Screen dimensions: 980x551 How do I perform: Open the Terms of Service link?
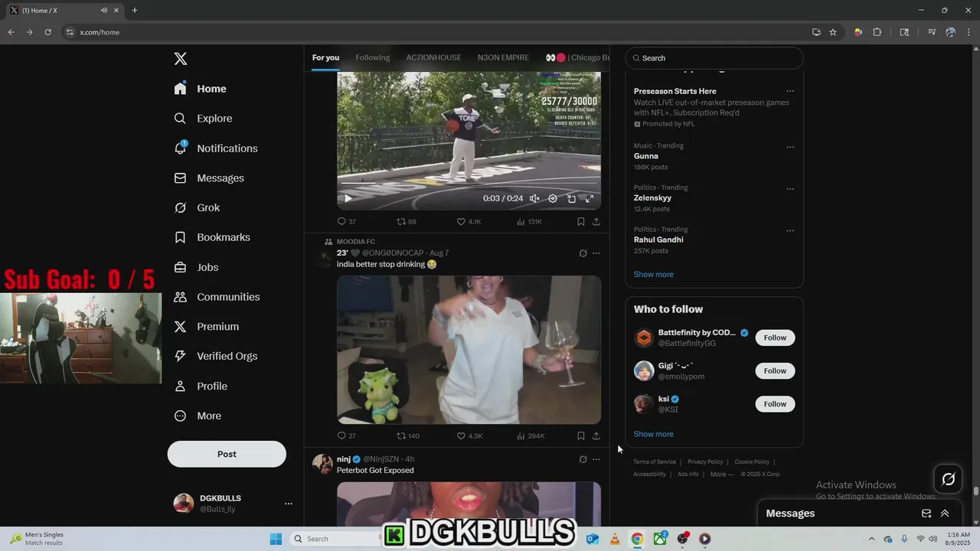655,461
